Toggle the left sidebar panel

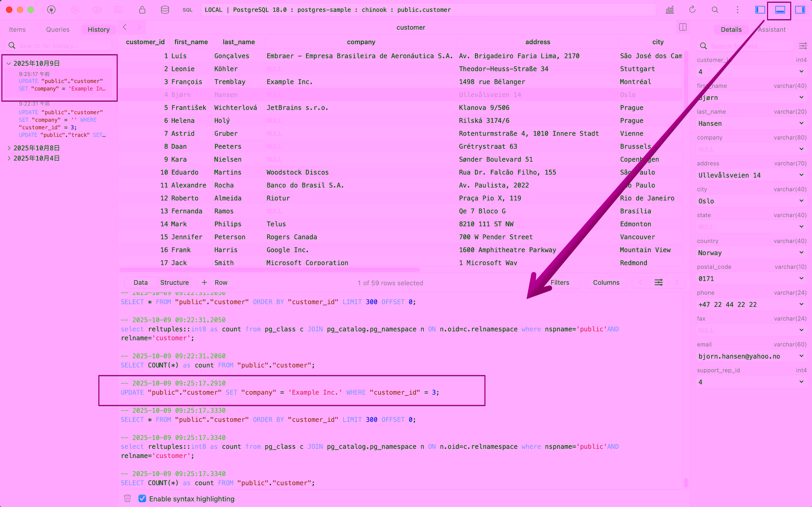(x=760, y=10)
